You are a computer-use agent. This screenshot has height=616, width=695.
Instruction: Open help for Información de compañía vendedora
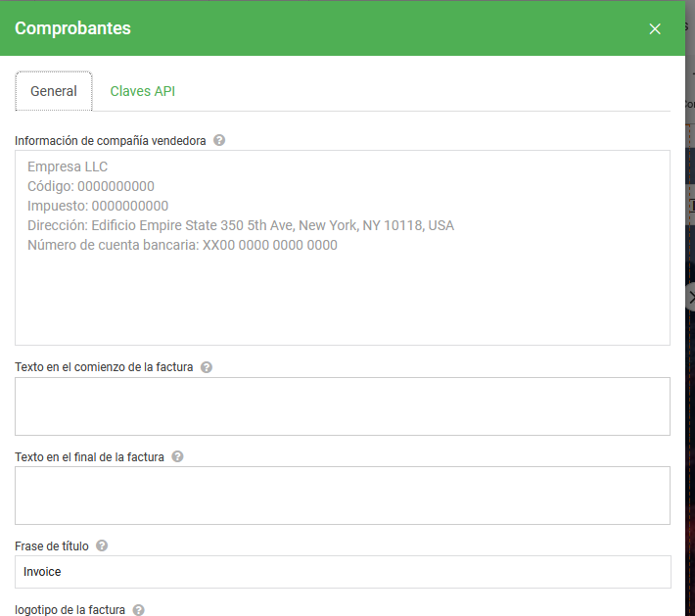click(x=219, y=140)
